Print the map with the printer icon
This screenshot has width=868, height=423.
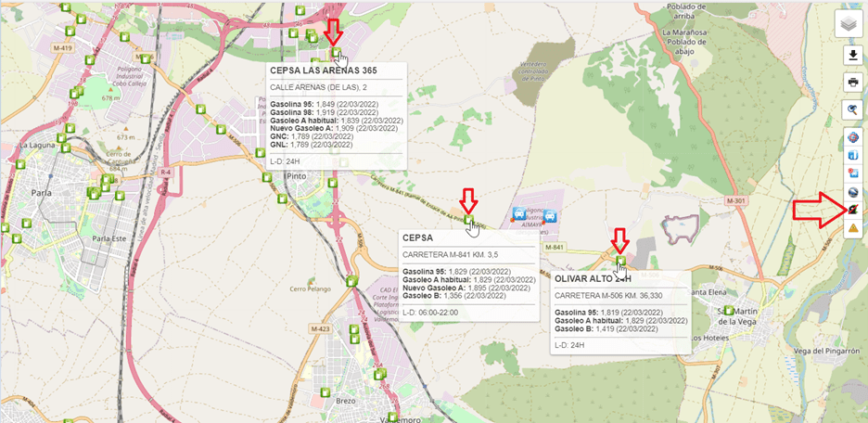(x=853, y=83)
